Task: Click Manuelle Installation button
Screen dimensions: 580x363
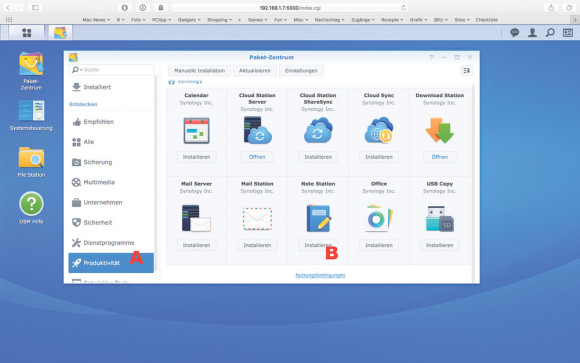Action: click(x=199, y=71)
